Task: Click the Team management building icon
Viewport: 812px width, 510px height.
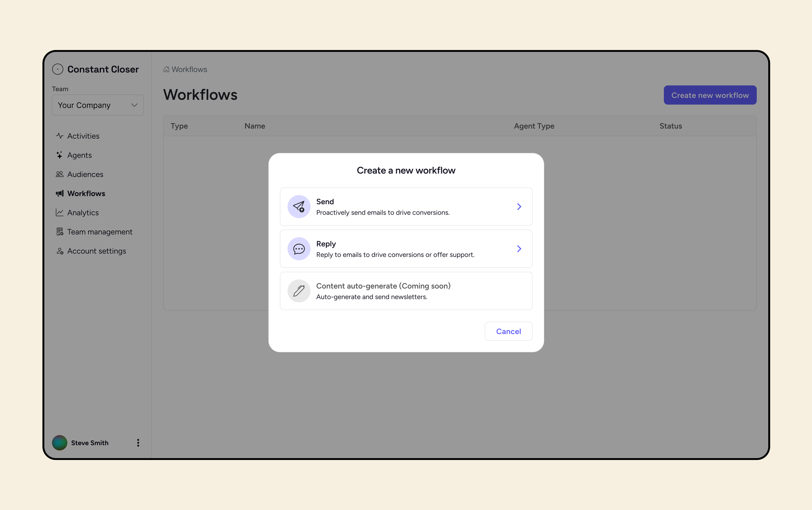Action: point(60,232)
